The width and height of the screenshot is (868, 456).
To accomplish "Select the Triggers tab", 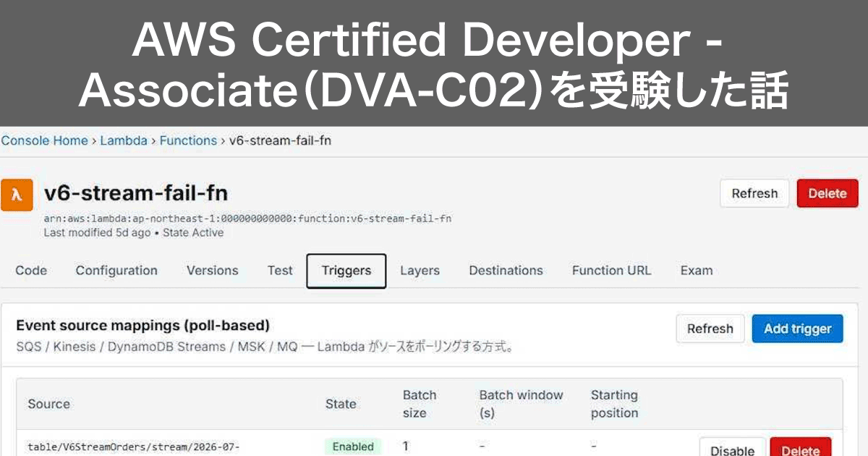I will point(346,271).
